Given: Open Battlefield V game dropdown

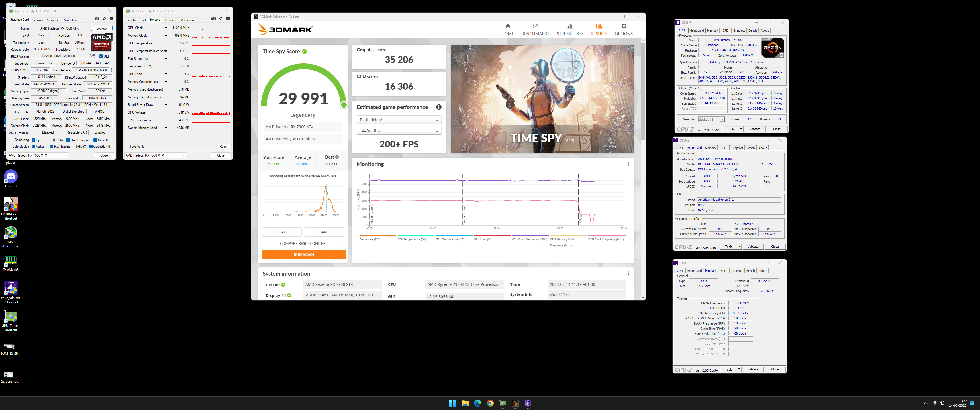Looking at the screenshot, I should [399, 120].
